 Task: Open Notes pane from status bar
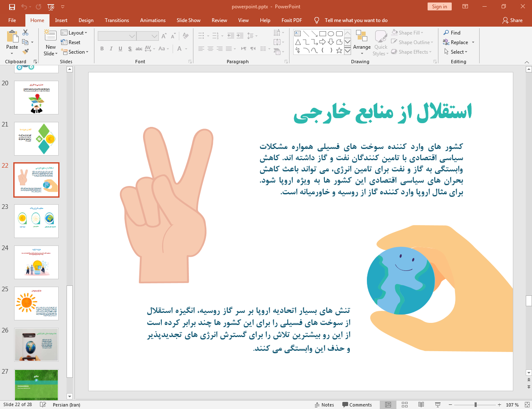(x=324, y=404)
